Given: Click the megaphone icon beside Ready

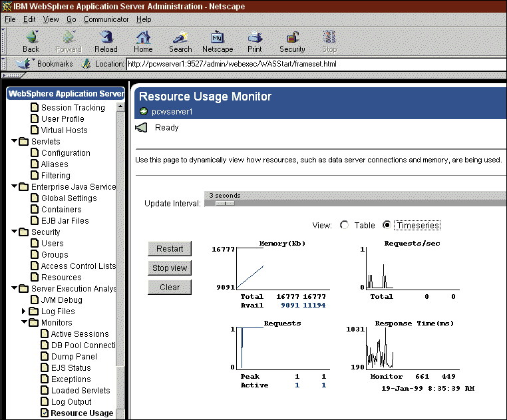Looking at the screenshot, I should coord(141,128).
